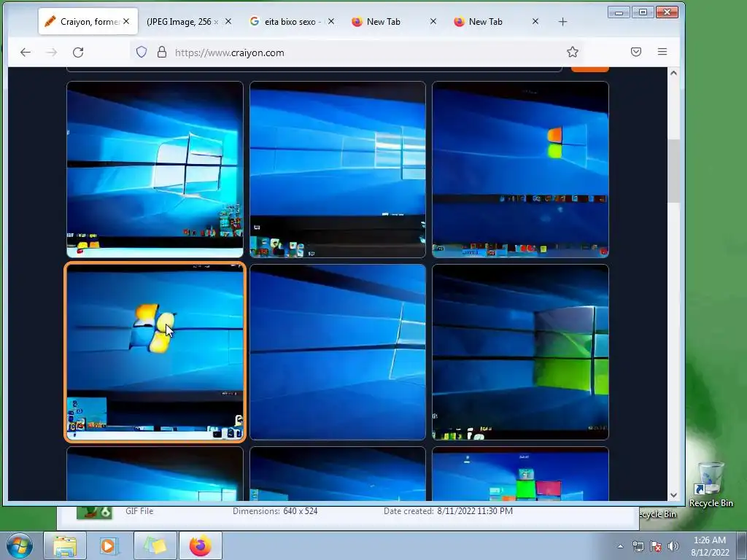Show hidden tray icons arrow
The image size is (747, 560).
tap(620, 546)
